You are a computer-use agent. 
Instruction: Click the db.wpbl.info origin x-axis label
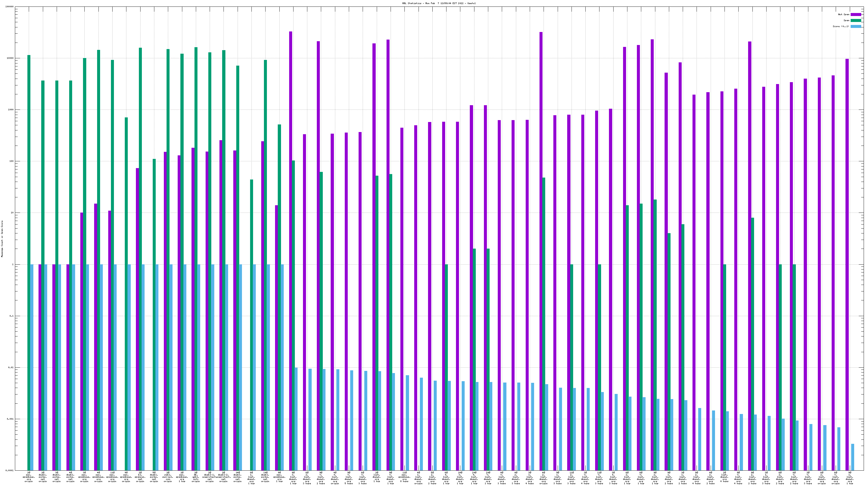[x=196, y=477]
